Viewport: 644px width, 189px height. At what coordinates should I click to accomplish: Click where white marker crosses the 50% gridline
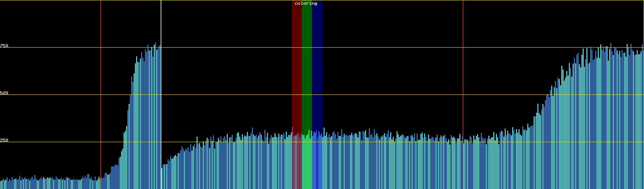(x=161, y=95)
